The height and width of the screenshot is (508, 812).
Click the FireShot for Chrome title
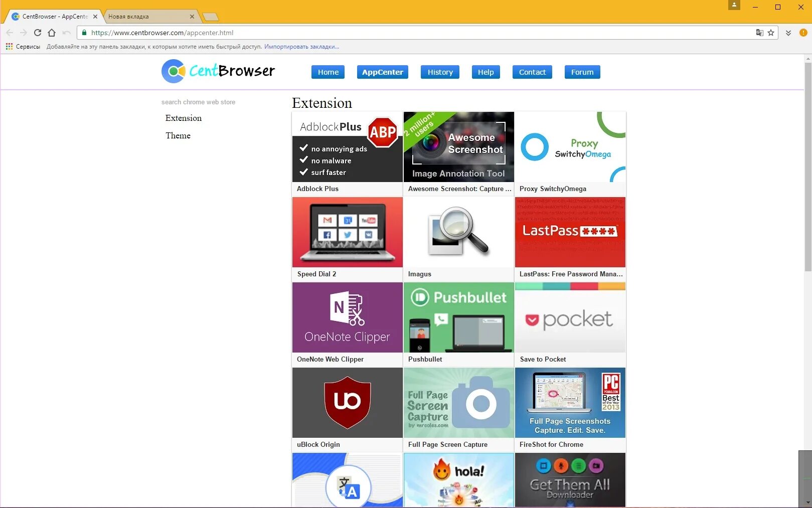click(551, 444)
